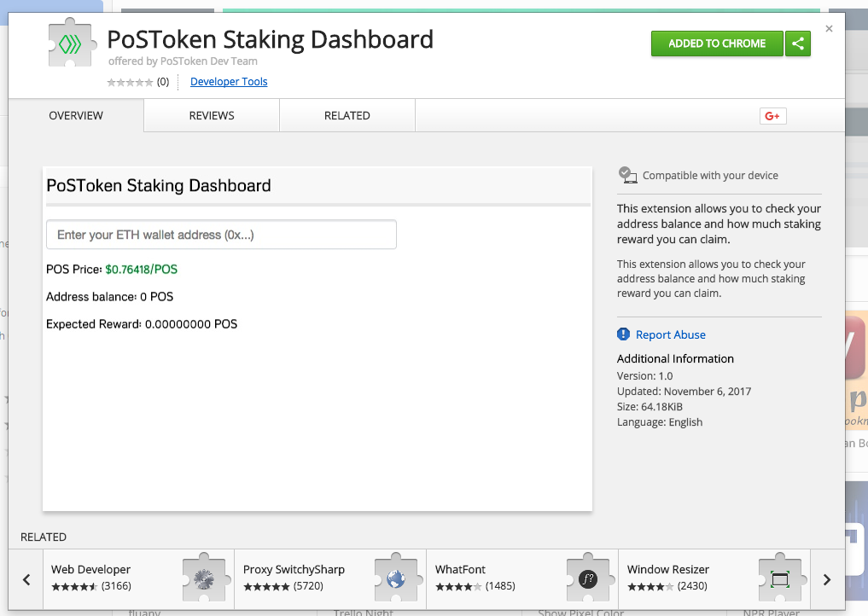
Task: Click the Report Abuse exclamation icon
Action: (623, 334)
